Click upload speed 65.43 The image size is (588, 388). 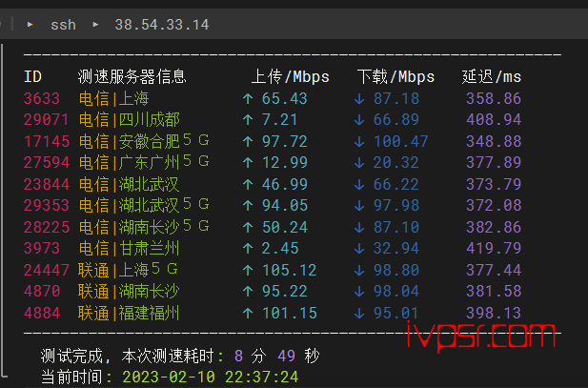(284, 99)
